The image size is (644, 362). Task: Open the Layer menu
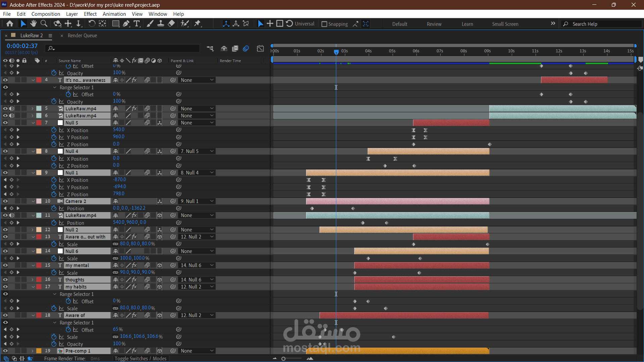tap(72, 14)
